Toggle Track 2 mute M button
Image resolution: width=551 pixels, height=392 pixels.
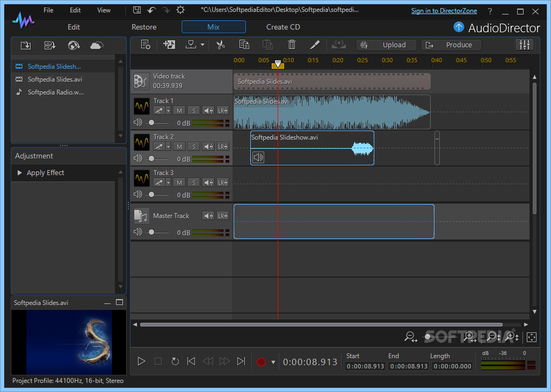(179, 147)
